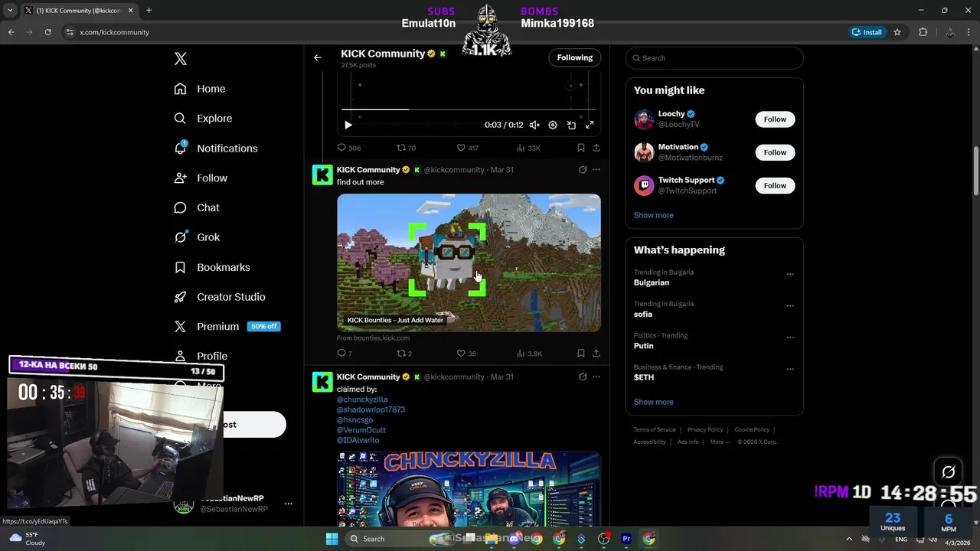Open @shadowripp17873 mention link
This screenshot has height=551, width=980.
tap(371, 409)
